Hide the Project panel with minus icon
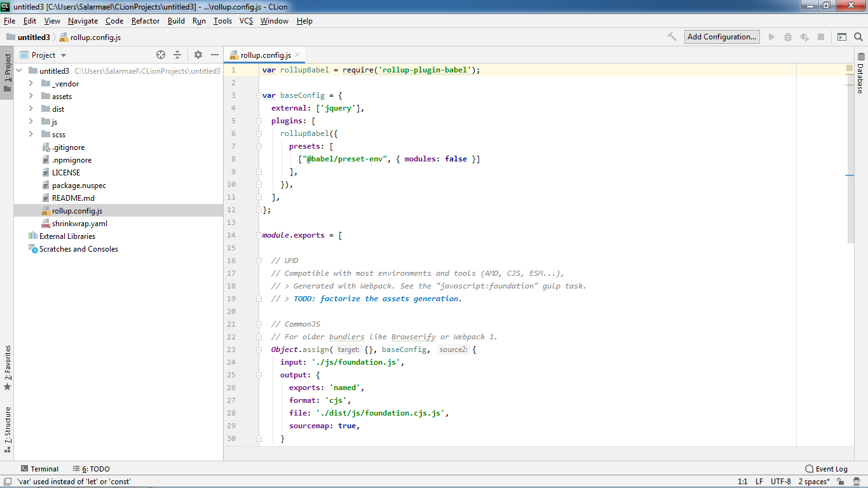The width and height of the screenshot is (868, 488). [x=215, y=55]
